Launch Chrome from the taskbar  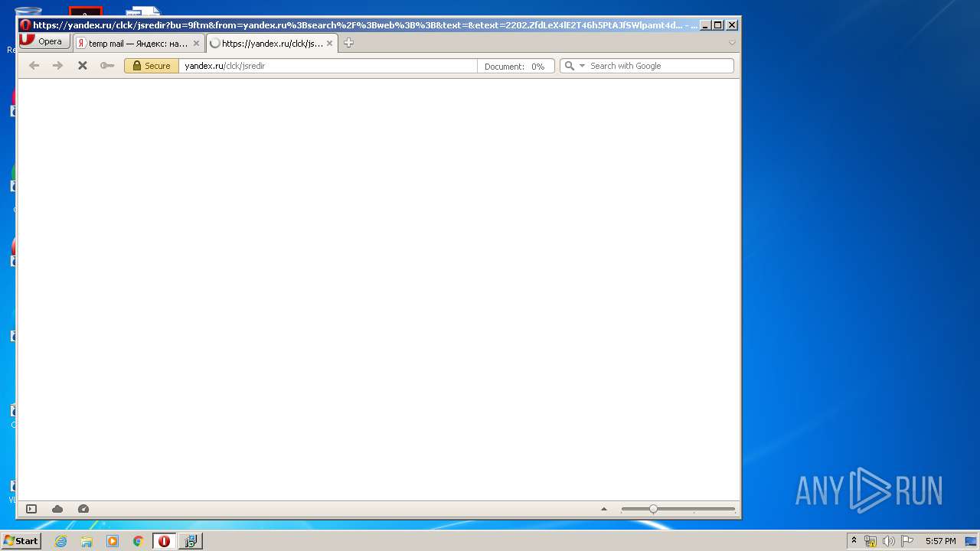tap(139, 541)
